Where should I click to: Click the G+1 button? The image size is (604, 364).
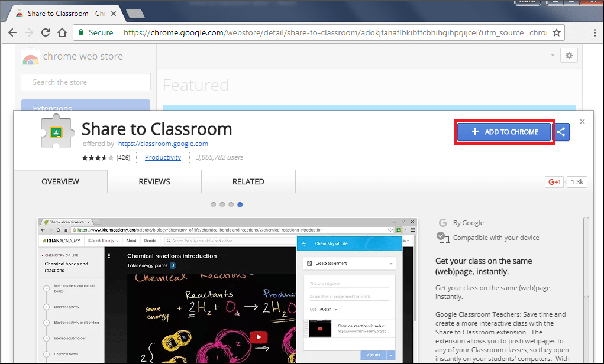tap(554, 182)
